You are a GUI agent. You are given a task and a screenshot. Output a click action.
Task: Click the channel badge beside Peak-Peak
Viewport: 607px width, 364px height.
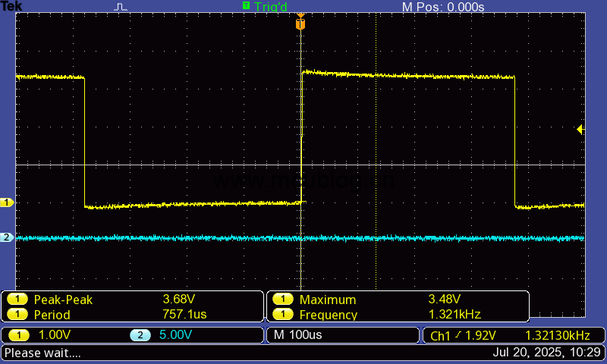click(17, 300)
